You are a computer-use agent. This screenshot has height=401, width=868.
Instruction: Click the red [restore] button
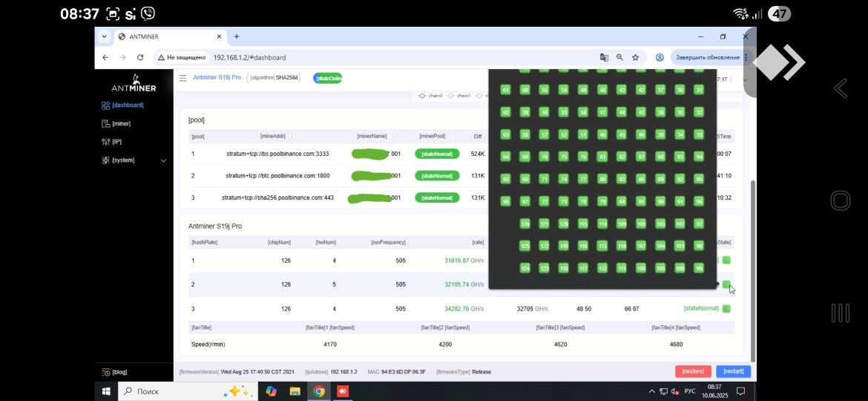(693, 371)
